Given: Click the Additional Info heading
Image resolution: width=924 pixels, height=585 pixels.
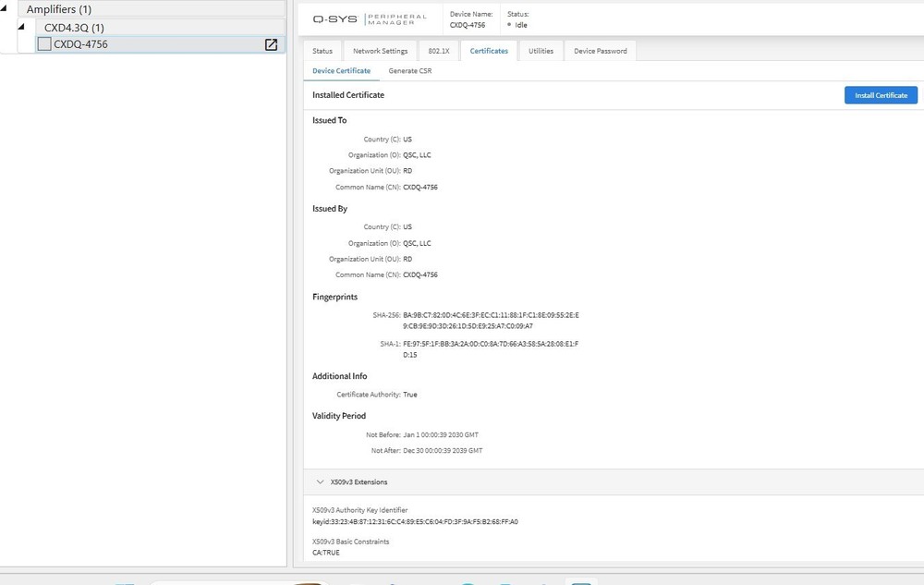Looking at the screenshot, I should pyautogui.click(x=339, y=376).
